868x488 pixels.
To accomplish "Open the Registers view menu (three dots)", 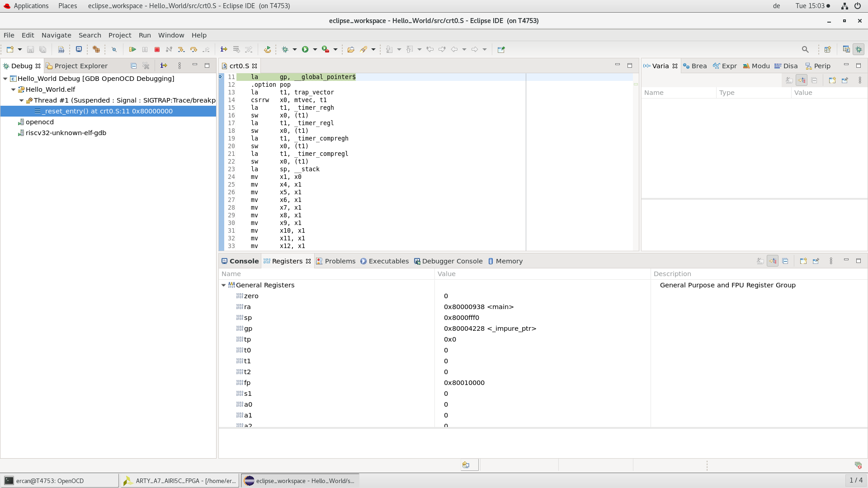I will [x=831, y=261].
